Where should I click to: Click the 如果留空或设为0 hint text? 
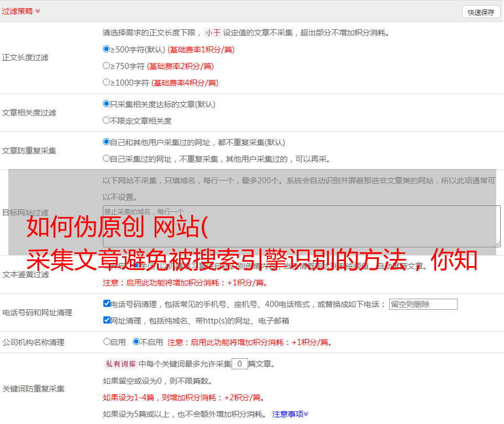(158, 381)
